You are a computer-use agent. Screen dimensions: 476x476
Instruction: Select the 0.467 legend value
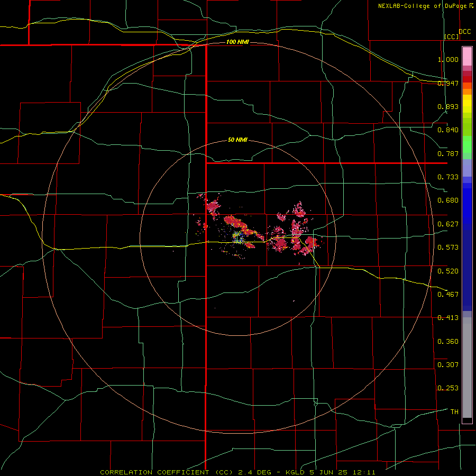pos(448,295)
